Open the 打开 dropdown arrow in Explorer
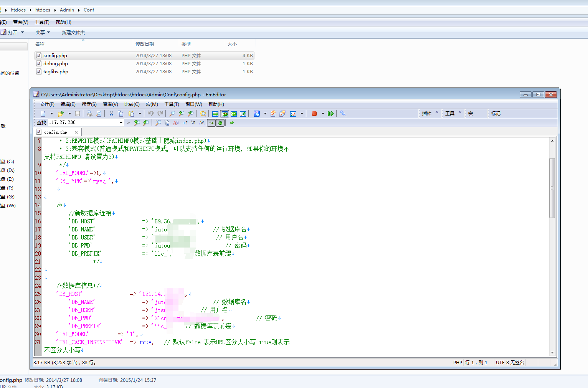The height and width of the screenshot is (388, 588). (x=22, y=32)
